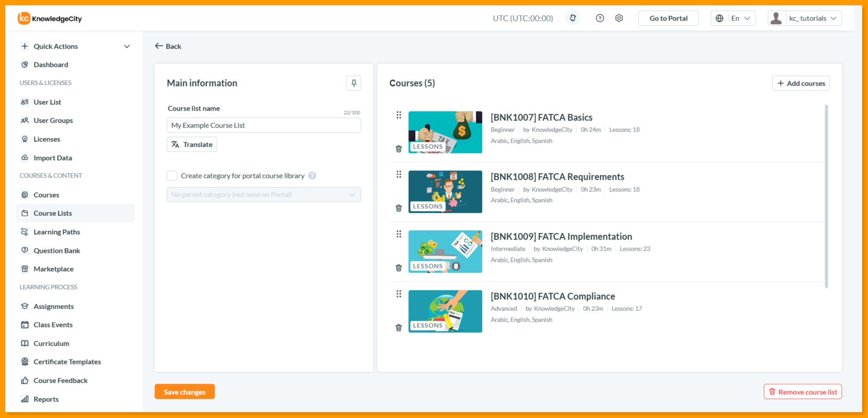Delete FATCA Requirements with its trash icon
This screenshot has width=868, height=418.
[399, 208]
